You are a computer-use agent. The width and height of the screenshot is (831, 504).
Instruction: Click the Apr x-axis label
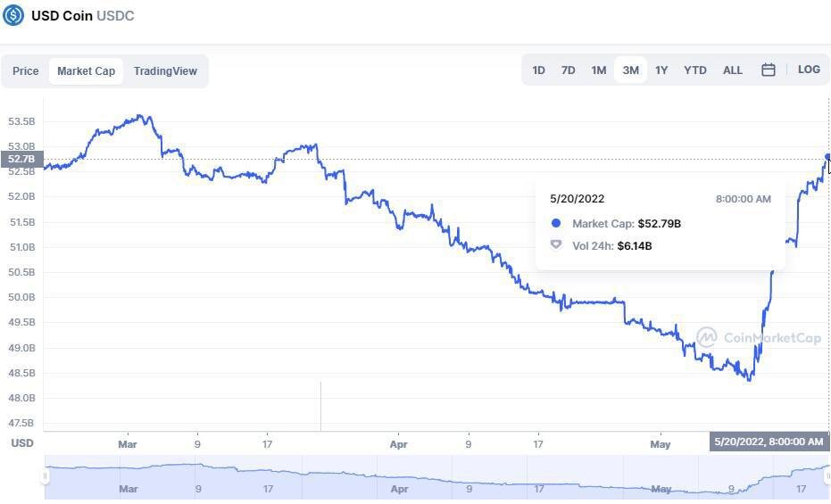398,444
